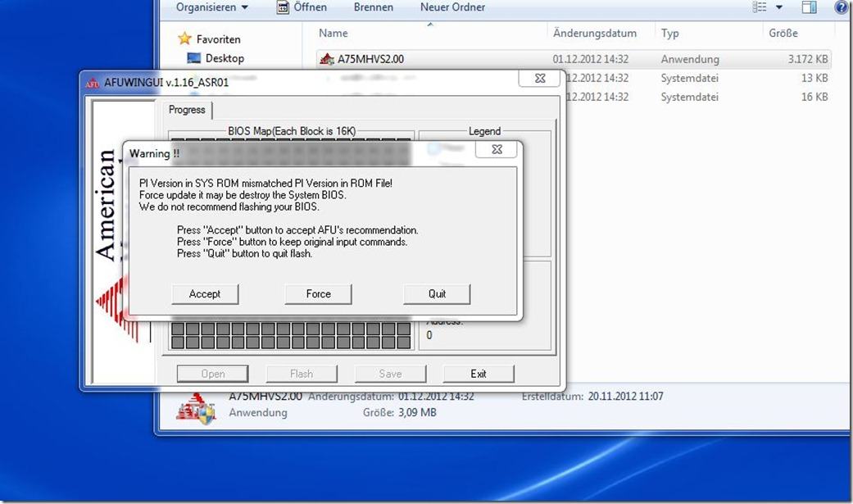Toggle the preview pane icon in Explorer
Viewport: 853px width, 504px height.
click(809, 7)
